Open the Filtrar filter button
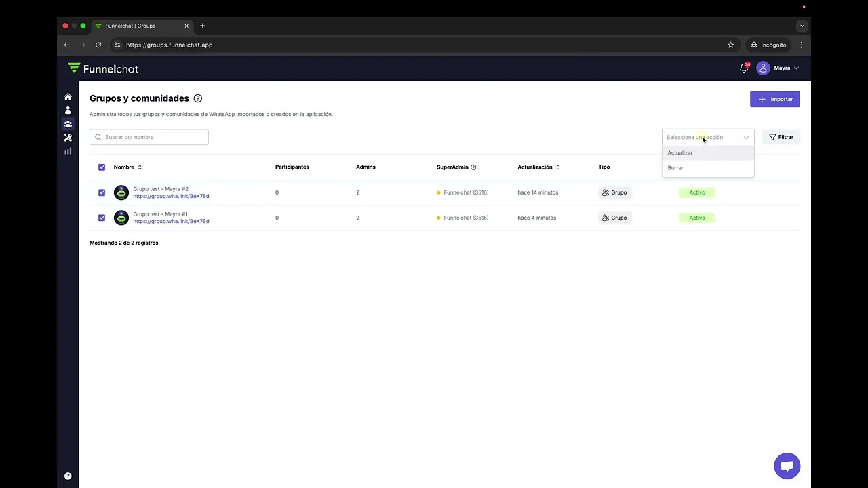Image resolution: width=868 pixels, height=488 pixels. 781,137
